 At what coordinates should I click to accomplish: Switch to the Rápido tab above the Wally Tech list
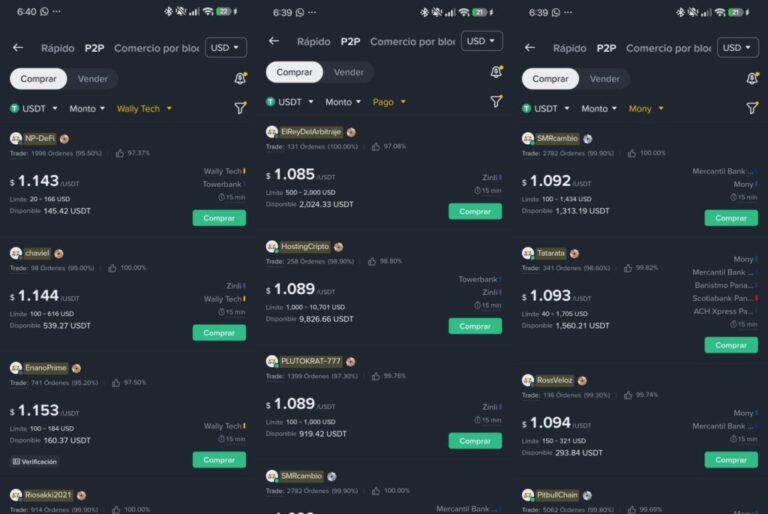click(x=57, y=48)
